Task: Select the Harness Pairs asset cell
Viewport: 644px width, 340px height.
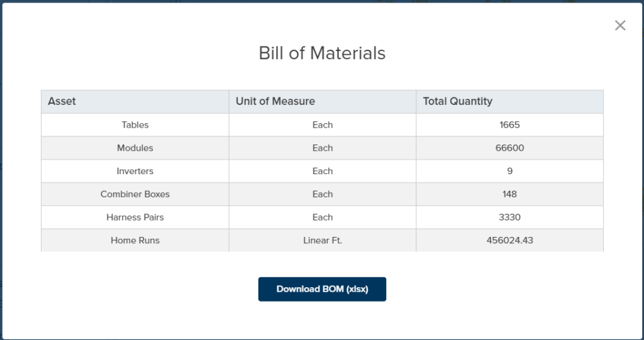Action: pyautogui.click(x=135, y=217)
